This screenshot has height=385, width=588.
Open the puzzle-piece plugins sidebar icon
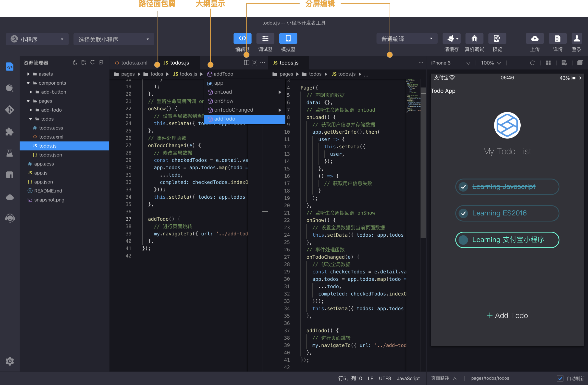(10, 131)
